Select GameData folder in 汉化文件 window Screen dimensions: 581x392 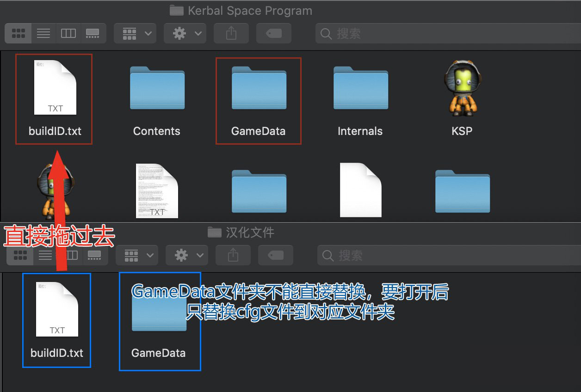click(159, 310)
